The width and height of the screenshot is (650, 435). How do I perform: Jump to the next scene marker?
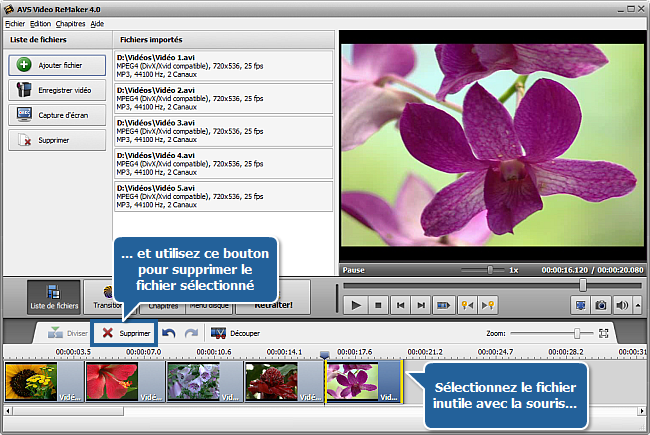[489, 305]
